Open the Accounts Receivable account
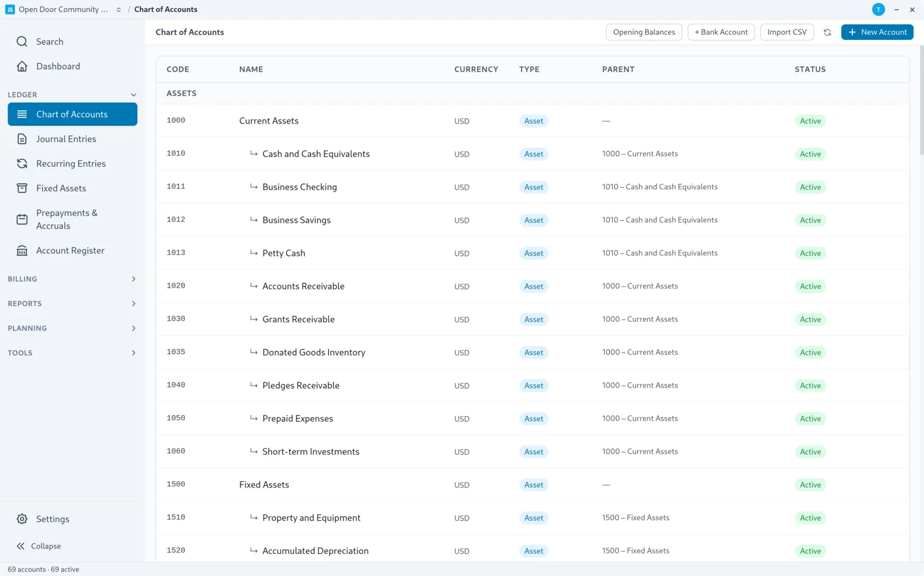This screenshot has height=576, width=924. [x=532, y=286]
